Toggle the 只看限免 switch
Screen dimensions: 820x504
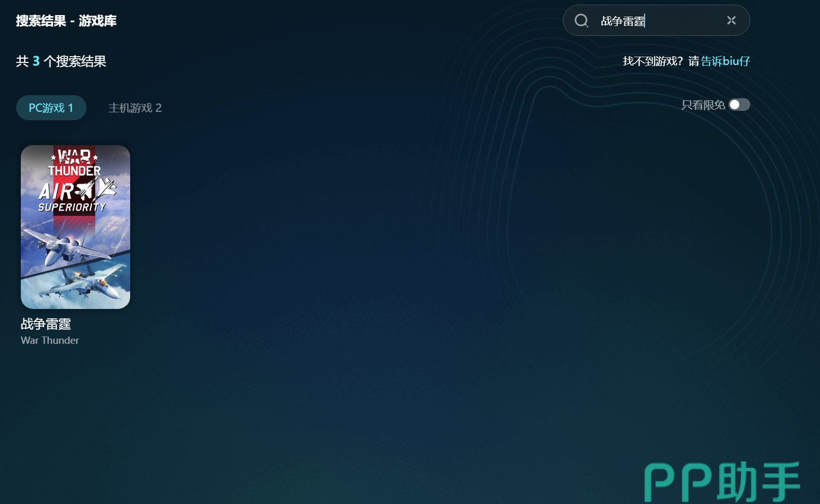point(739,105)
